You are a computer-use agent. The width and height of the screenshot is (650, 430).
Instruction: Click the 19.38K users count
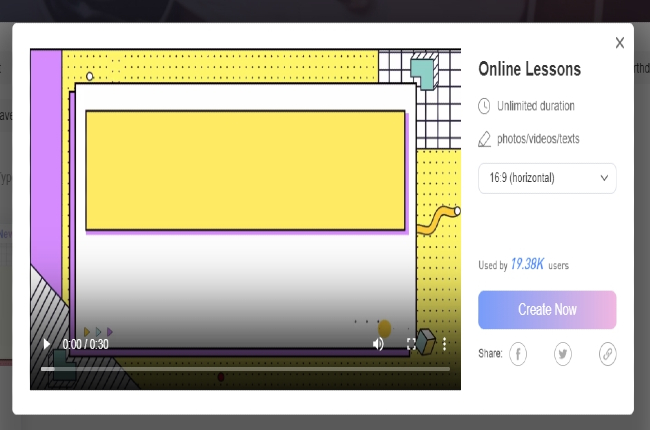526,264
